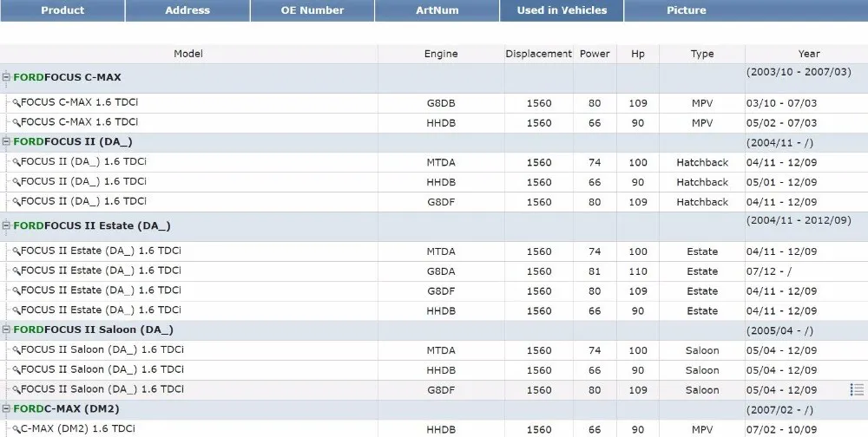This screenshot has width=868, height=437.
Task: Select the ArtNum tab
Action: (437, 10)
